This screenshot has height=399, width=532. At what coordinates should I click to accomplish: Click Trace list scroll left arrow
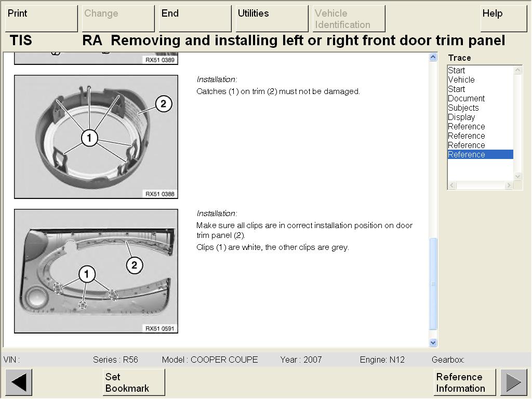point(452,185)
